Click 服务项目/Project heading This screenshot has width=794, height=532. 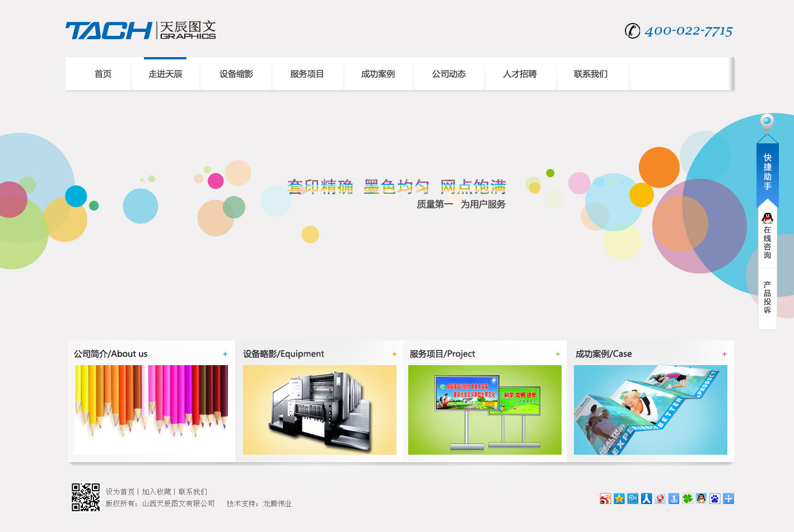click(442, 354)
